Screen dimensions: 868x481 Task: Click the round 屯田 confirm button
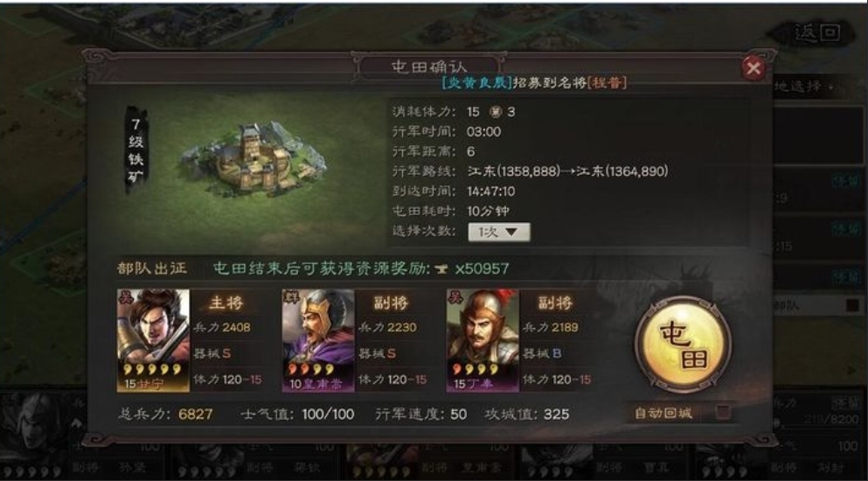pyautogui.click(x=683, y=345)
